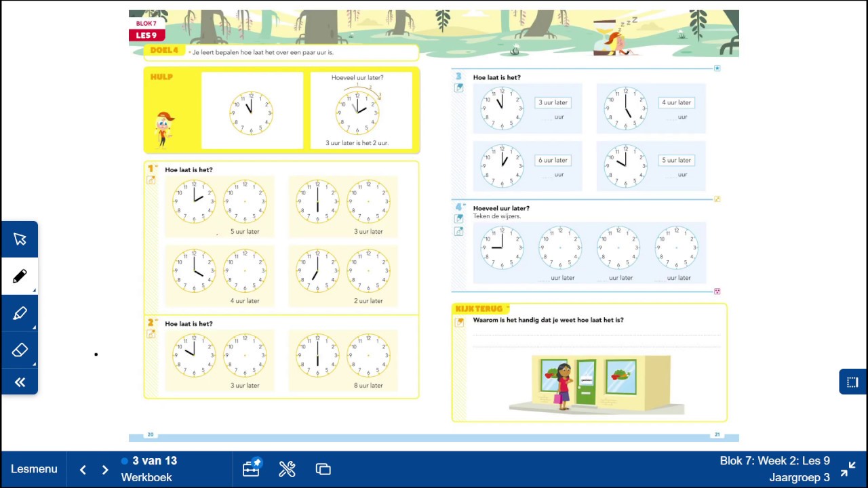The image size is (868, 488).
Task: Click the '6 uur later' box in exercise 3
Action: point(553,160)
